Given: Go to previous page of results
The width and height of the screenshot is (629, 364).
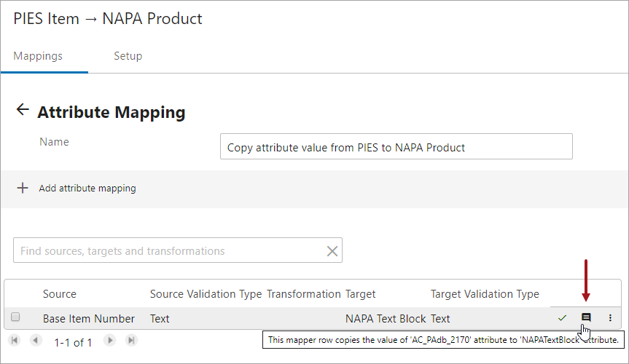Looking at the screenshot, I should (36, 341).
